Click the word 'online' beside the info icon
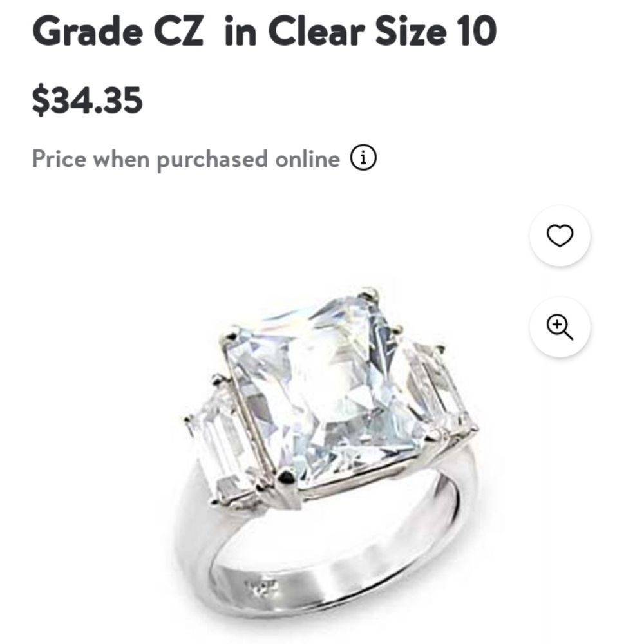This screenshot has width=644, height=644. coord(307,158)
